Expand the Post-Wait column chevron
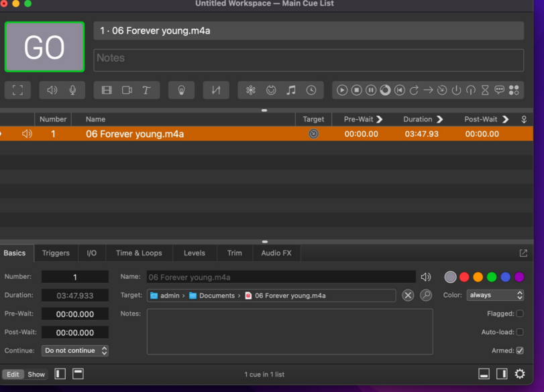The width and height of the screenshot is (544, 392). (x=506, y=119)
